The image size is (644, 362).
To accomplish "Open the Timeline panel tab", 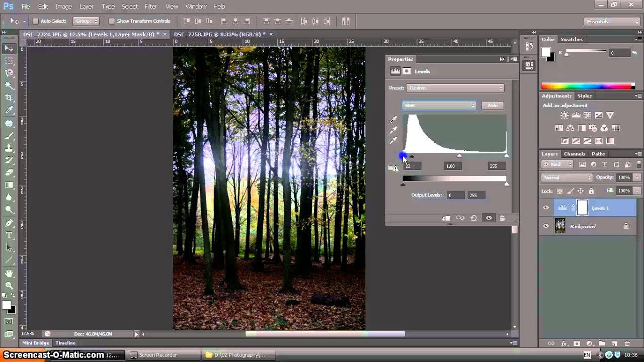I will point(65,343).
